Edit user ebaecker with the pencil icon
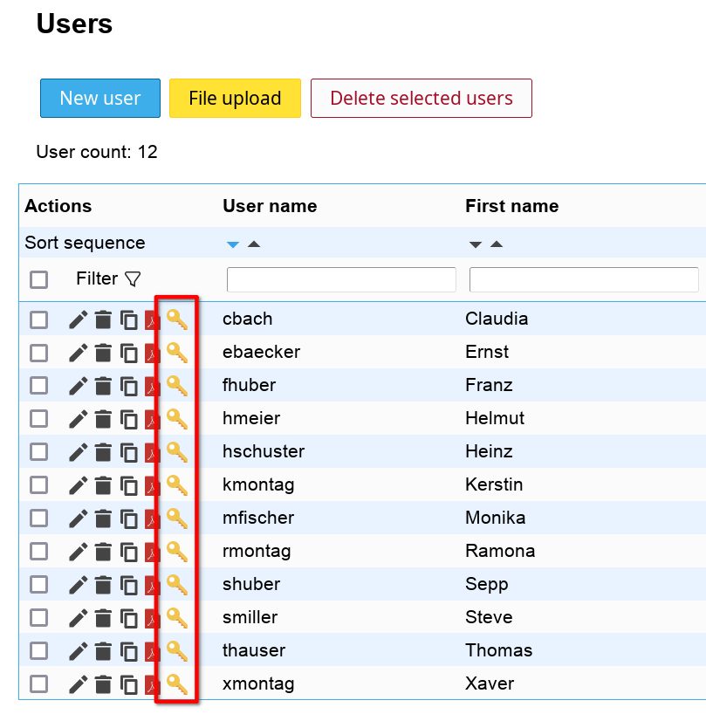This screenshot has width=706, height=728. click(79, 353)
